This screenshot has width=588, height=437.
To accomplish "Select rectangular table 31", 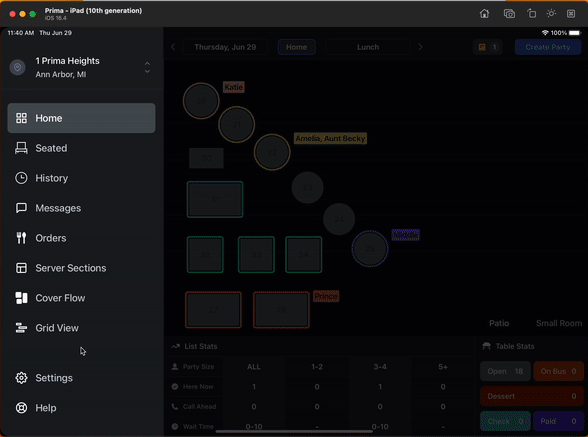I will [215, 200].
